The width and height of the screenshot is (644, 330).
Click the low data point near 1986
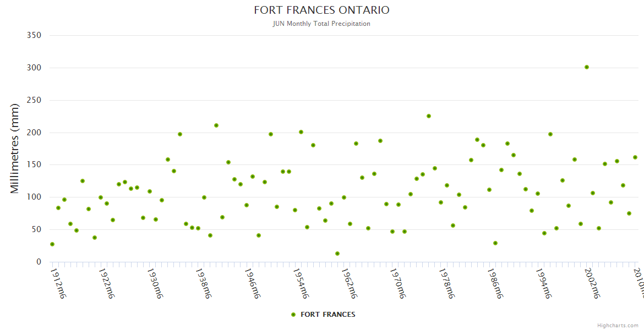point(495,243)
